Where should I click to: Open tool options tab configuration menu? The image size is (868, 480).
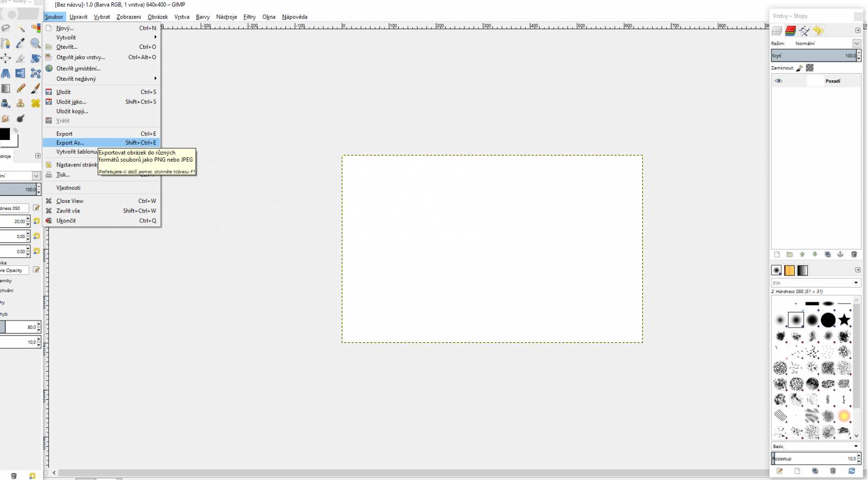coord(37,156)
